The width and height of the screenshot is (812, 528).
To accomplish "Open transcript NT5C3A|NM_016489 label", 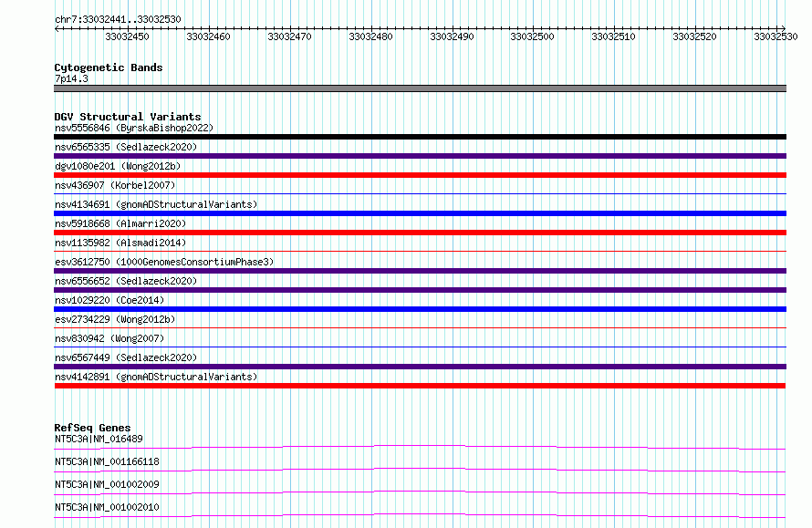I will [x=99, y=439].
